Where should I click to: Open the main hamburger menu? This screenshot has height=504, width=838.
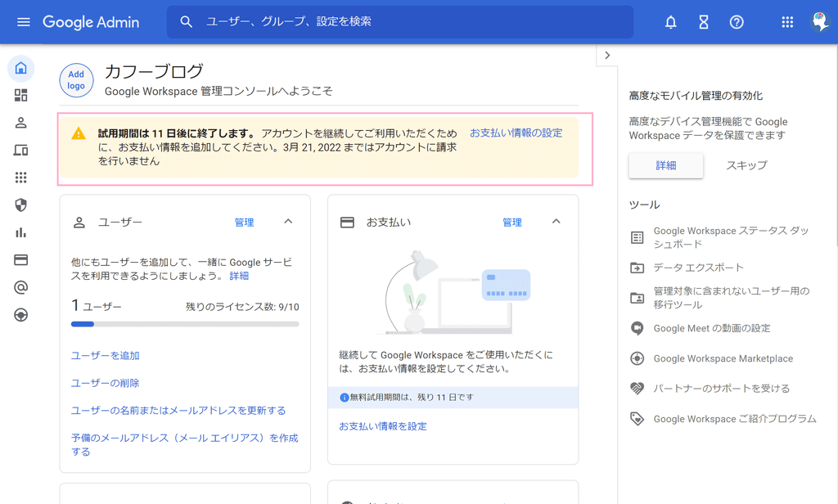(x=24, y=22)
